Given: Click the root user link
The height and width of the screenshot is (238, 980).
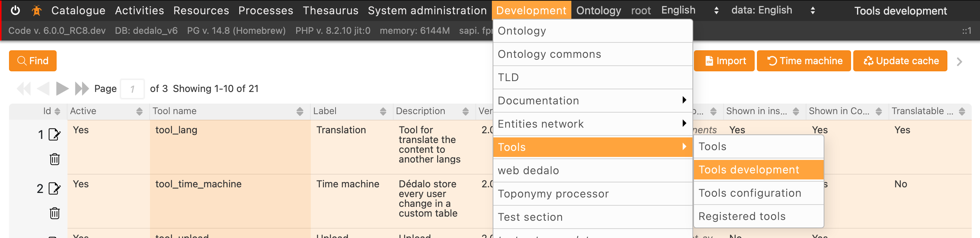Looking at the screenshot, I should pyautogui.click(x=641, y=10).
